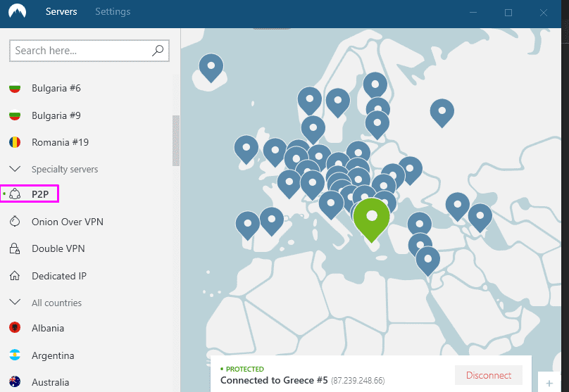
Task: Select the P2P text label
Action: 40,194
